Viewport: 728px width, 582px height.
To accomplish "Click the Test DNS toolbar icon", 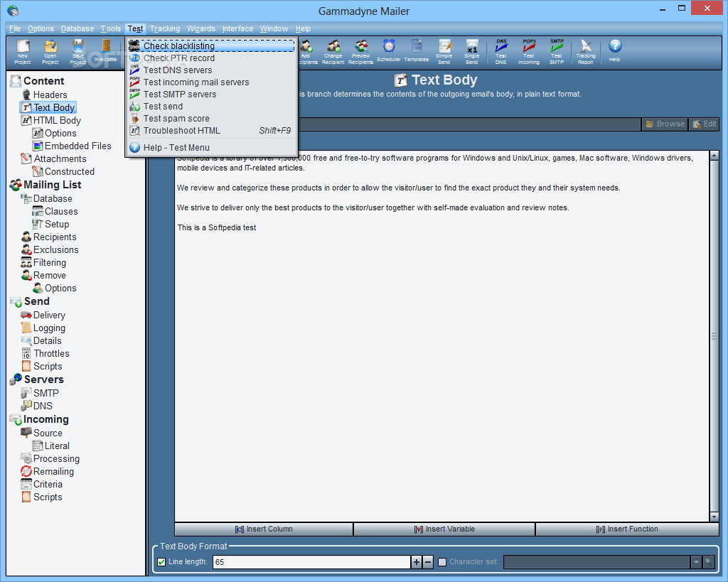I will click(501, 51).
